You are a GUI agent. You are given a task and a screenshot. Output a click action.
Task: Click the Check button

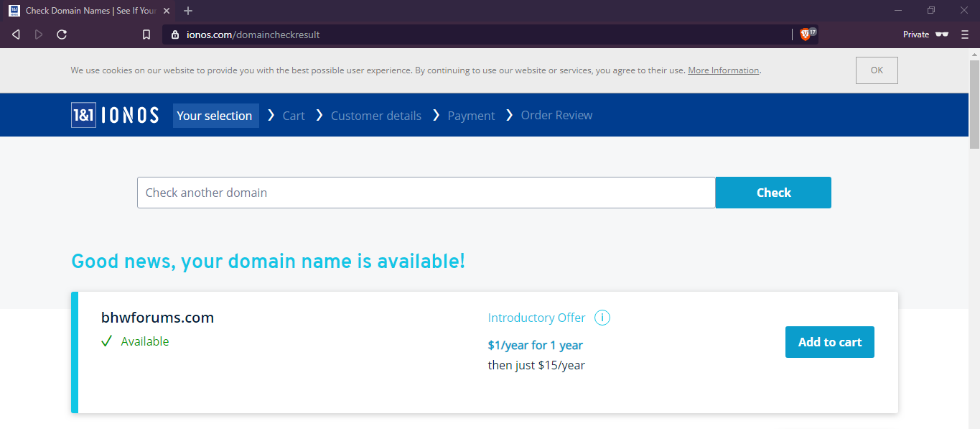click(773, 193)
